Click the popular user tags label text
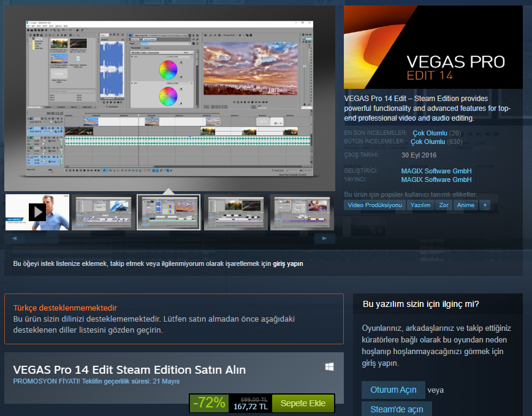 coord(411,194)
